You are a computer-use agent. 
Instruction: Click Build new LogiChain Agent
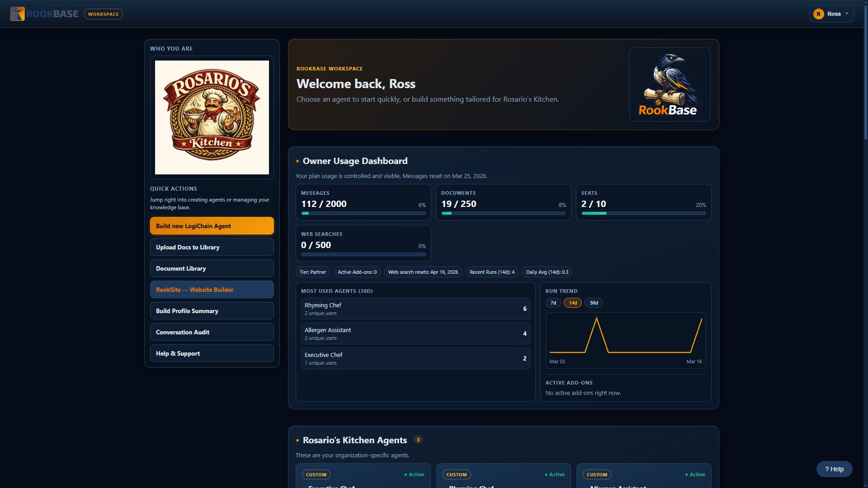tap(212, 225)
